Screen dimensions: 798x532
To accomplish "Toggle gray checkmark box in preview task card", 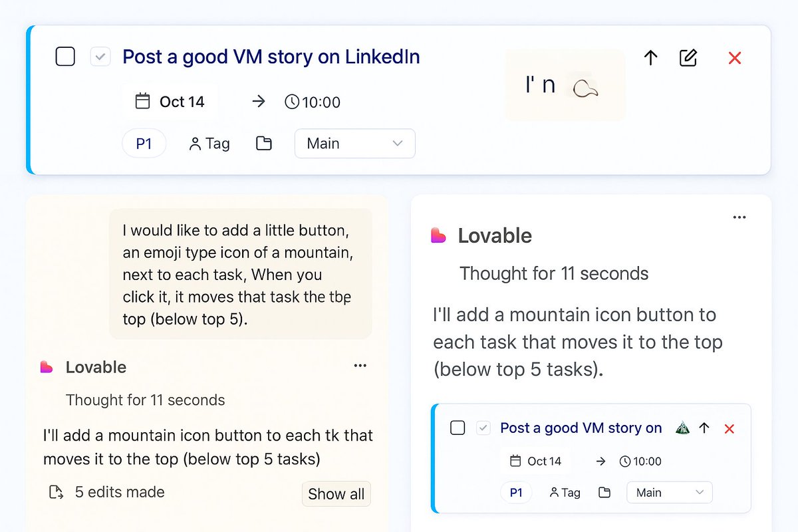I will click(x=483, y=428).
